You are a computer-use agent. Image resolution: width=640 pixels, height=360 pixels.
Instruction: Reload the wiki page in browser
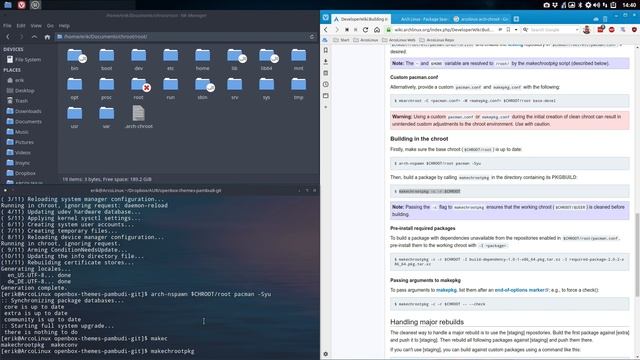pos(366,30)
